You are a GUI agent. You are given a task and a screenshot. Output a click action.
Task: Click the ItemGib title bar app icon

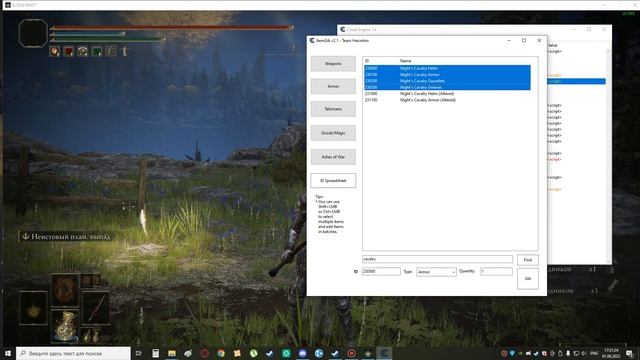point(312,40)
